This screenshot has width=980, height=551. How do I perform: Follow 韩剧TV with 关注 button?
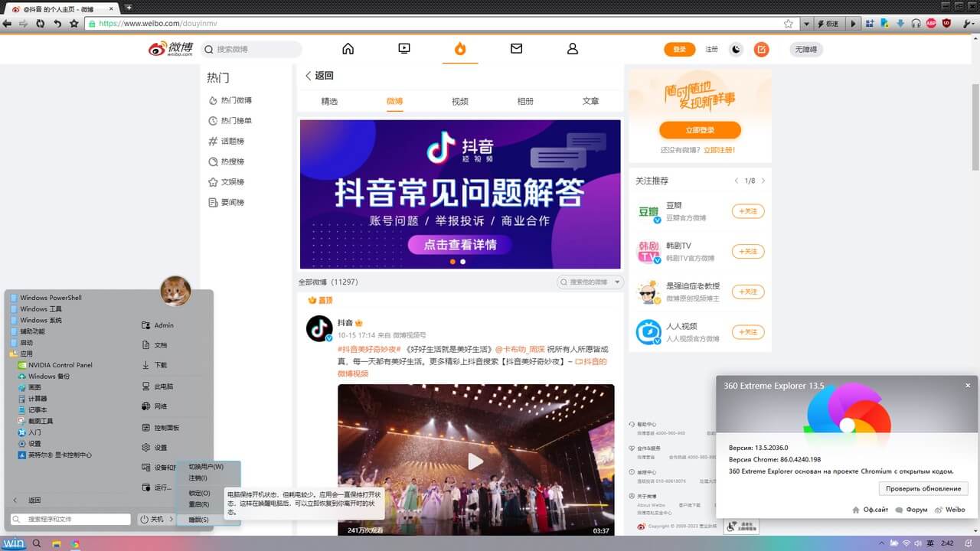[x=748, y=252]
